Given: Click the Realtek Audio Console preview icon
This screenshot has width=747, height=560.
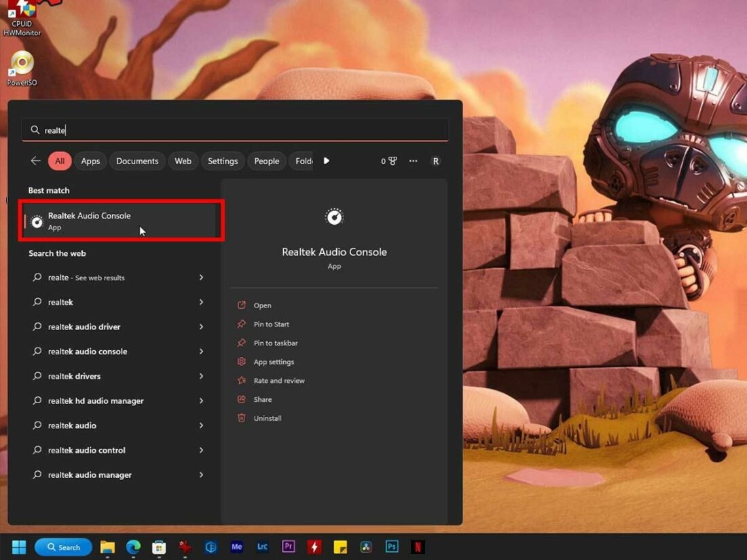Looking at the screenshot, I should pos(334,217).
